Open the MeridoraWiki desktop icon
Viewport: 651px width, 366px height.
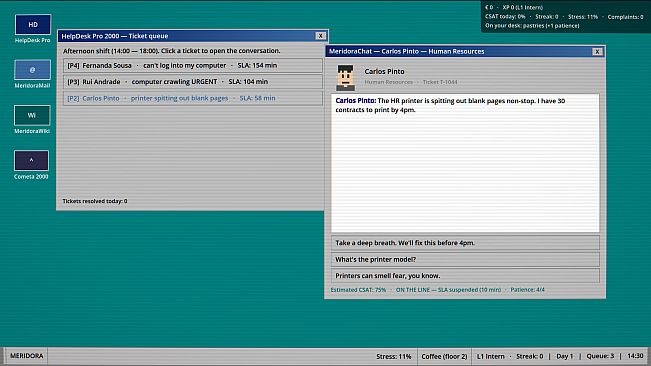click(x=32, y=120)
